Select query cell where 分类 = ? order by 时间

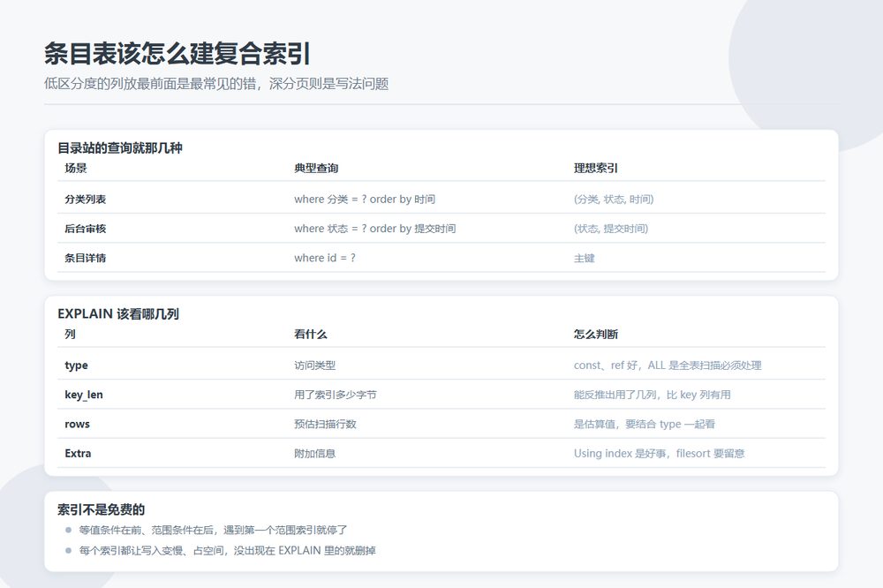coord(365,199)
